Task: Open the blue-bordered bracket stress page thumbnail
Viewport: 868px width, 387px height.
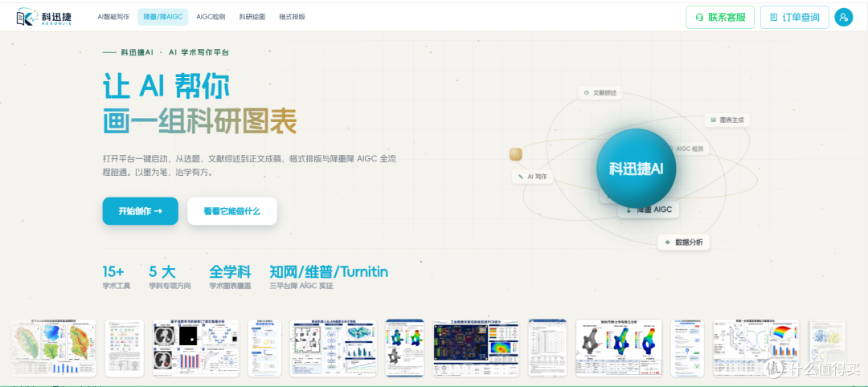Action: pos(404,348)
